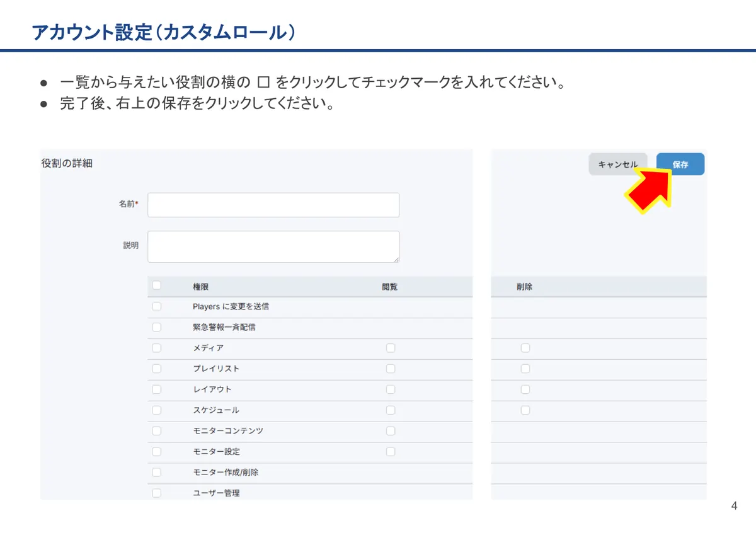Click the モニターコンテンツ row label
This screenshot has width=756, height=535.
tap(228, 431)
